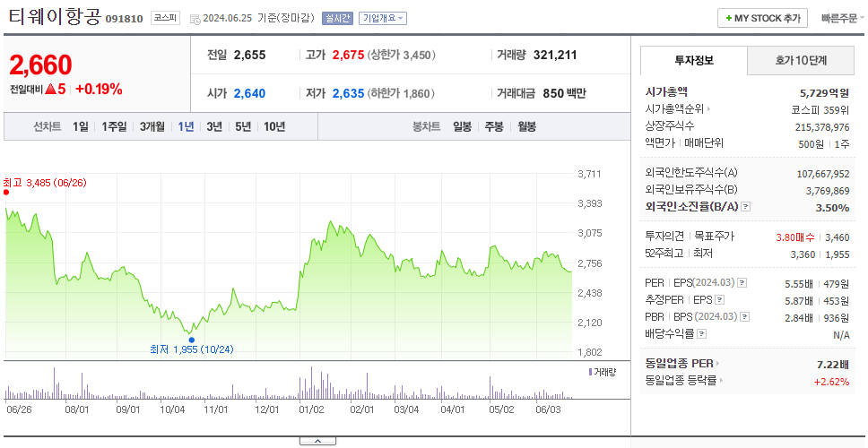Click the stock code 091810

pos(124,19)
